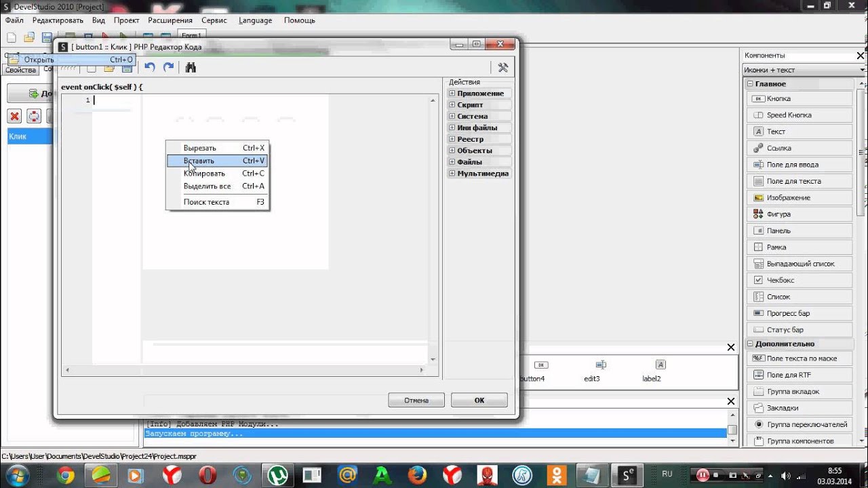868x488 pixels.
Task: Select the Изображение image component
Action: click(x=800, y=197)
